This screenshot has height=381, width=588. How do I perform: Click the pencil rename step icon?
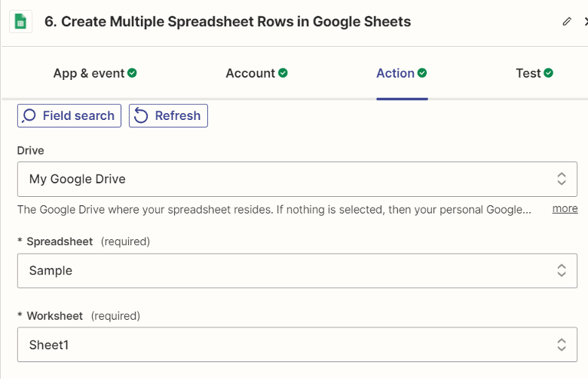(567, 22)
